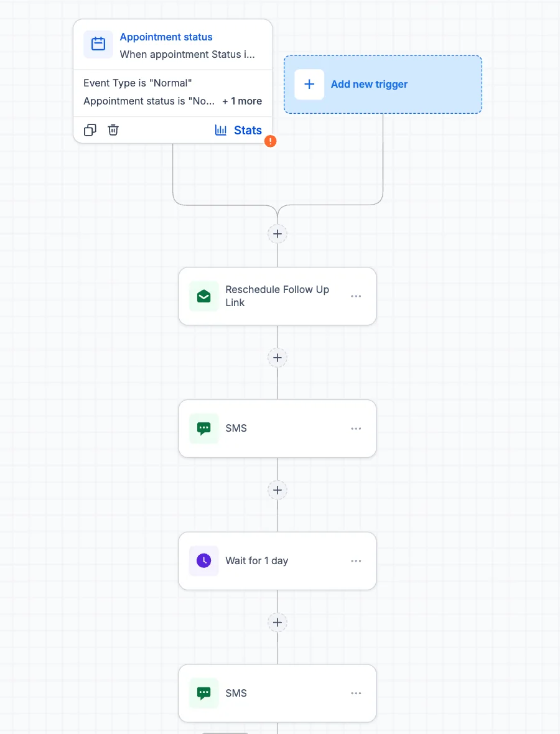Viewport: 560px width, 734px height.
Task: Duplicate the Appointment status trigger
Action: pyautogui.click(x=90, y=130)
